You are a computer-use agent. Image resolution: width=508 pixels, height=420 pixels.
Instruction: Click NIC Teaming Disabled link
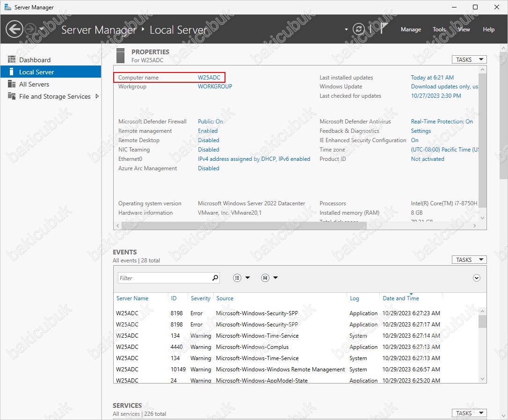click(x=208, y=150)
